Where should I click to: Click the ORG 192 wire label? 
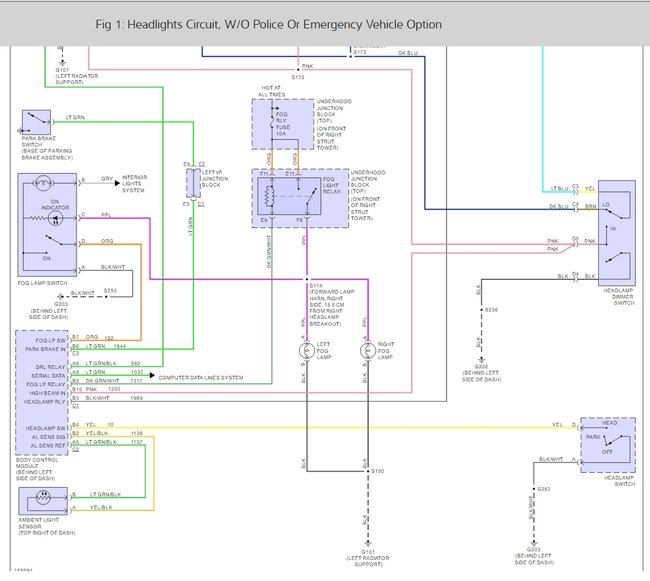(x=99, y=337)
